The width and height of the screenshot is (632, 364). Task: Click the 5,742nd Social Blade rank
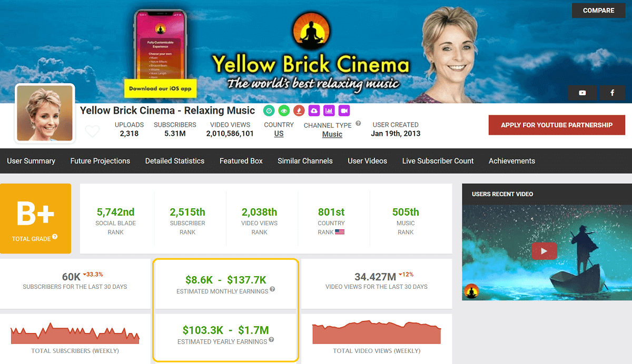point(115,212)
